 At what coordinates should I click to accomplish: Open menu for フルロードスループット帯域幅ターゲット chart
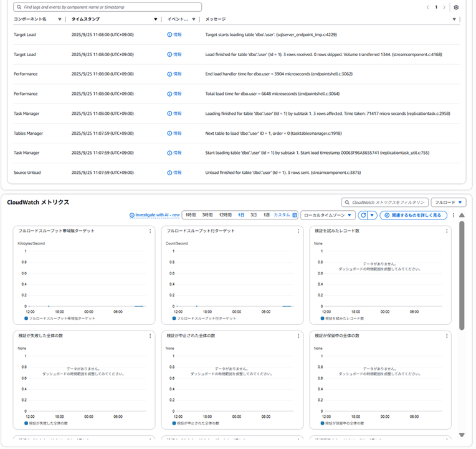tap(150, 231)
